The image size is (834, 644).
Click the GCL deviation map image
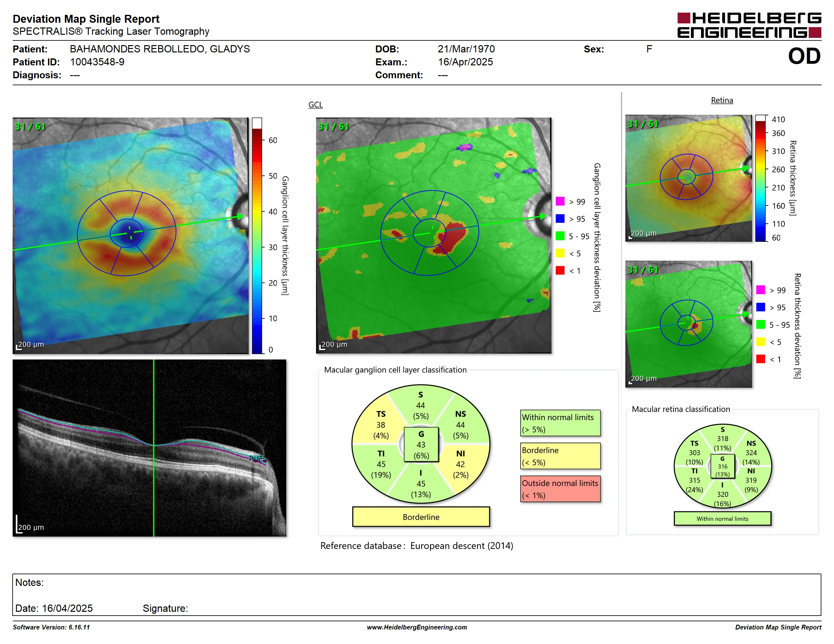pyautogui.click(x=433, y=236)
